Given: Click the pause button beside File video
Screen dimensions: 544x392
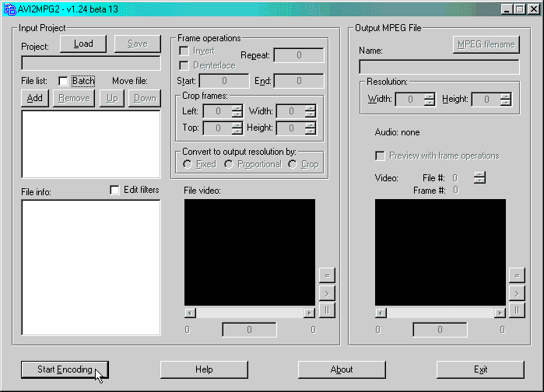Looking at the screenshot, I should pos(327,310).
